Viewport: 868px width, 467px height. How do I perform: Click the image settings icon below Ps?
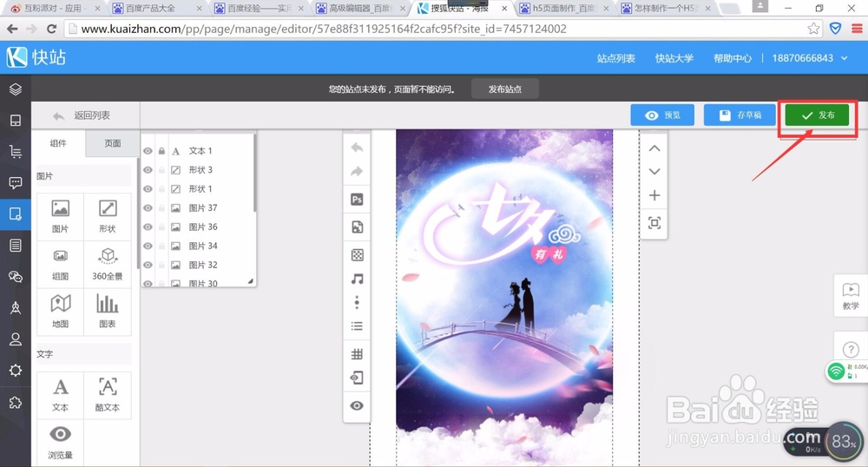pos(357,227)
